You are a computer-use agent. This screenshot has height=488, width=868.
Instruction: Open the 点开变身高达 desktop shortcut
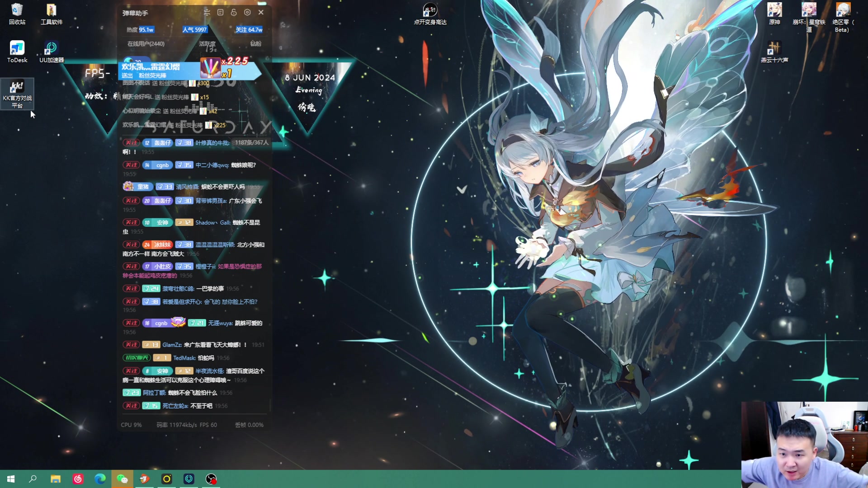(x=430, y=14)
